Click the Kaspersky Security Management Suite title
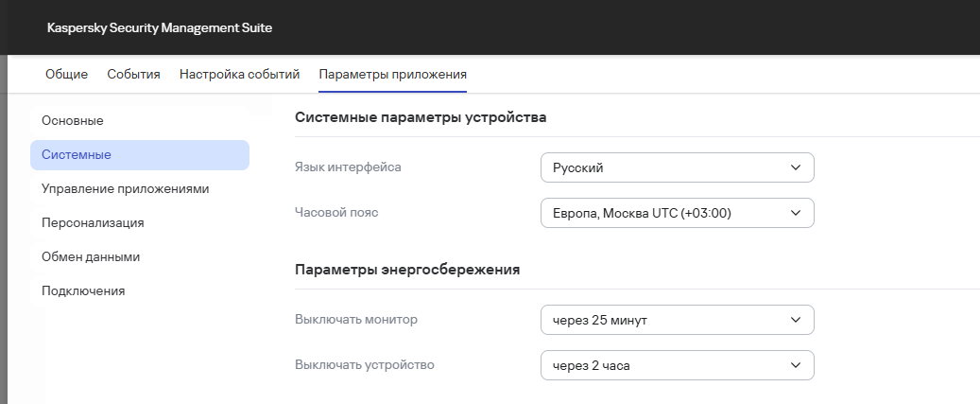The width and height of the screenshot is (980, 404). pos(159,28)
